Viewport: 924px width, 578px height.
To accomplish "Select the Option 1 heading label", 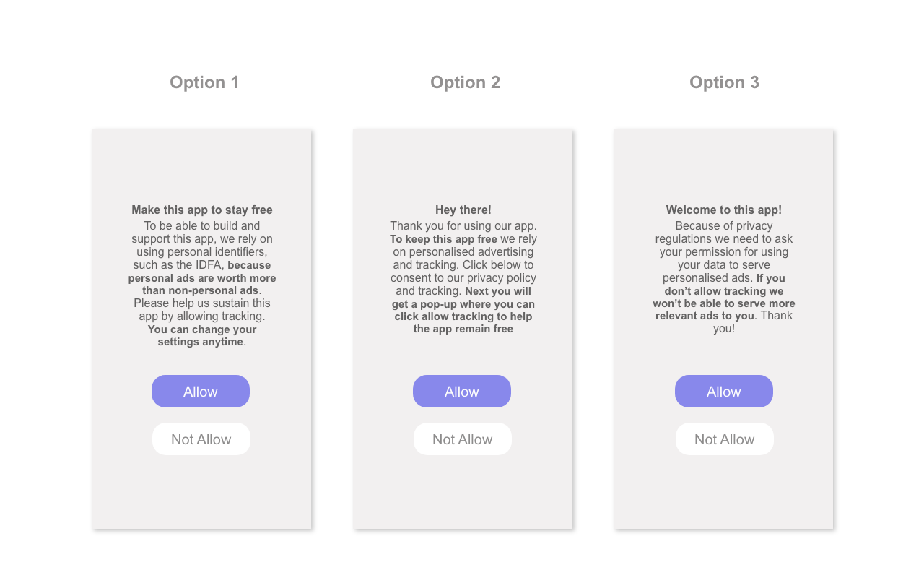I will click(204, 82).
